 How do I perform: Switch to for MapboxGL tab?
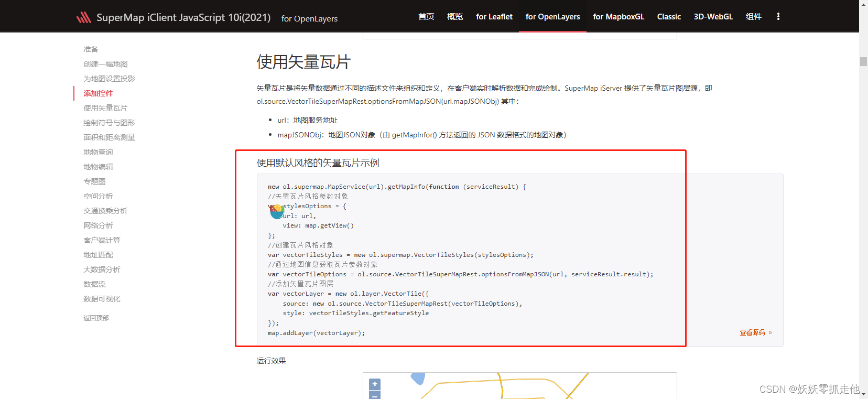(x=619, y=17)
